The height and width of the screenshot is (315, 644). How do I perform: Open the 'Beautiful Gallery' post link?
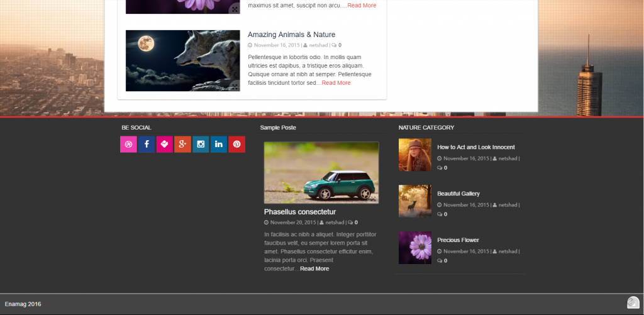pyautogui.click(x=458, y=194)
